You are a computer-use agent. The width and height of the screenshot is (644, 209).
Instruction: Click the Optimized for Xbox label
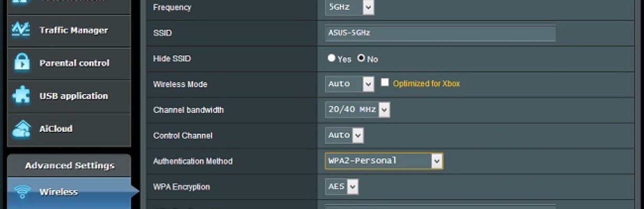[x=426, y=84]
